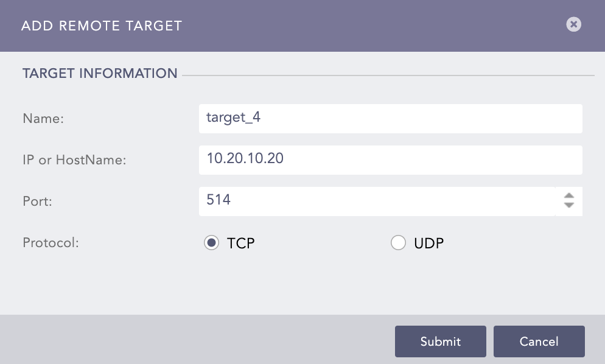
Task: Click the Name: label
Action: point(43,119)
